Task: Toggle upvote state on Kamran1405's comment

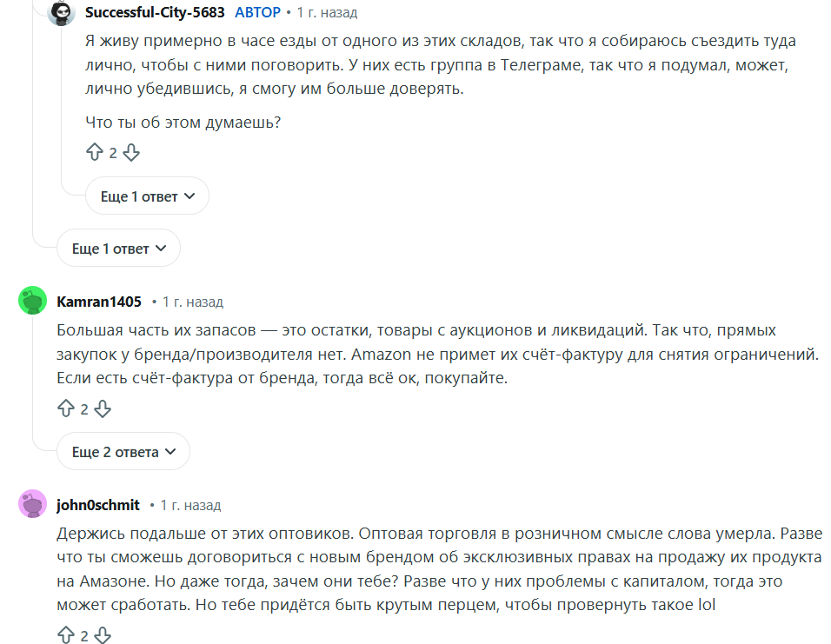Action: (66, 408)
